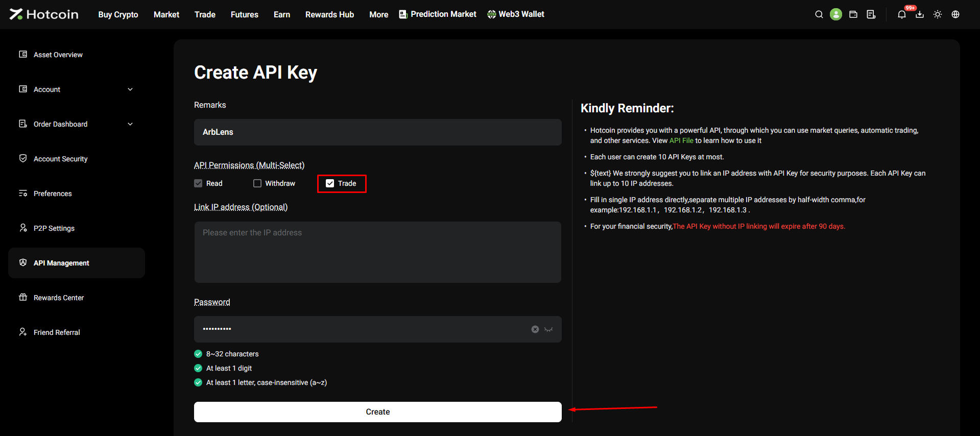Screen dimensions: 980x436
Task: Clear the password with the X icon
Action: (535, 329)
